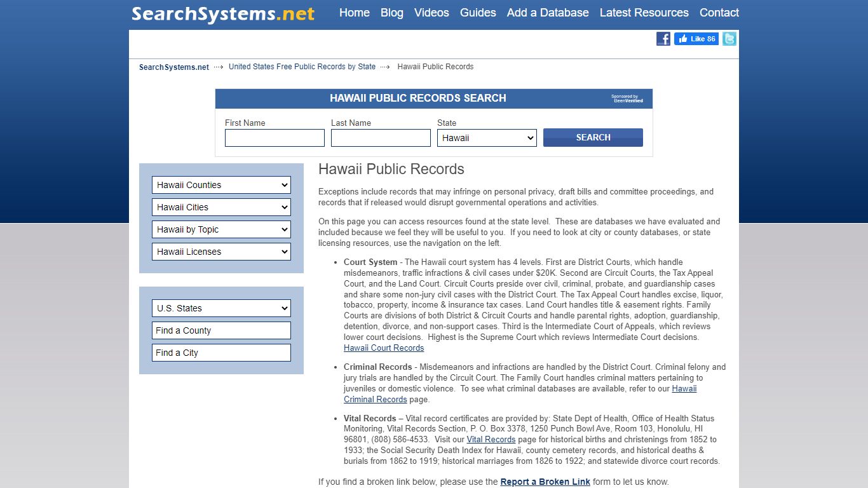Open the Hawaii Criminal Records link

coord(376,400)
